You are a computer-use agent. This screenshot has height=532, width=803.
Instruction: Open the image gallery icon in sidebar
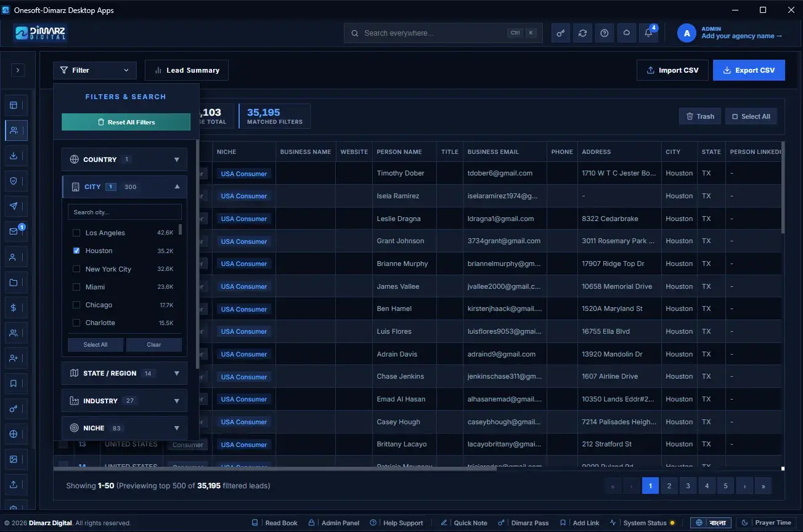pos(14,459)
